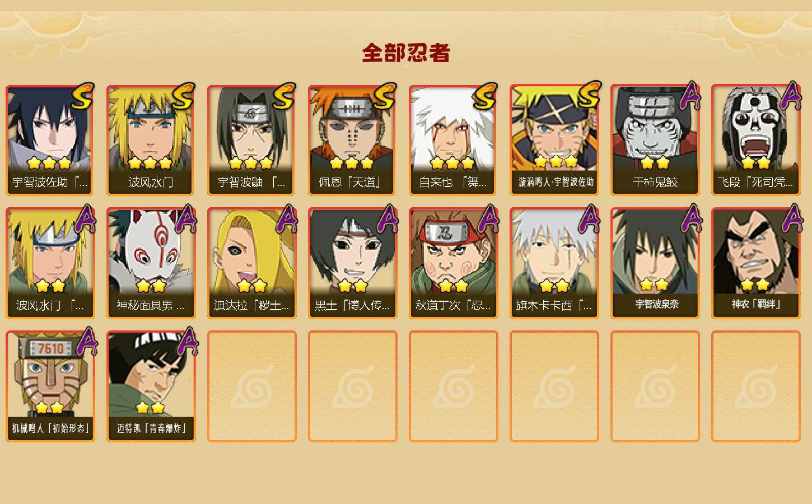Image resolution: width=812 pixels, height=504 pixels.
Task: Choose the 迈特凯「青春爆炸」 card
Action: [x=151, y=386]
